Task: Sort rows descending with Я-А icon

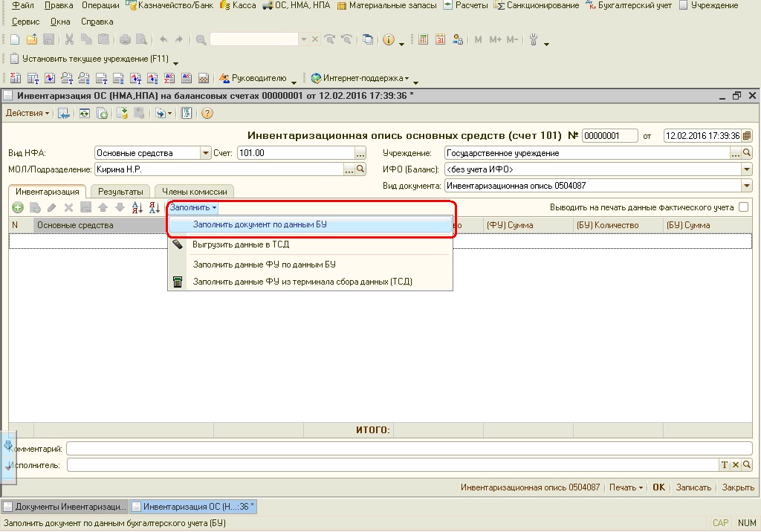Action: tap(155, 208)
